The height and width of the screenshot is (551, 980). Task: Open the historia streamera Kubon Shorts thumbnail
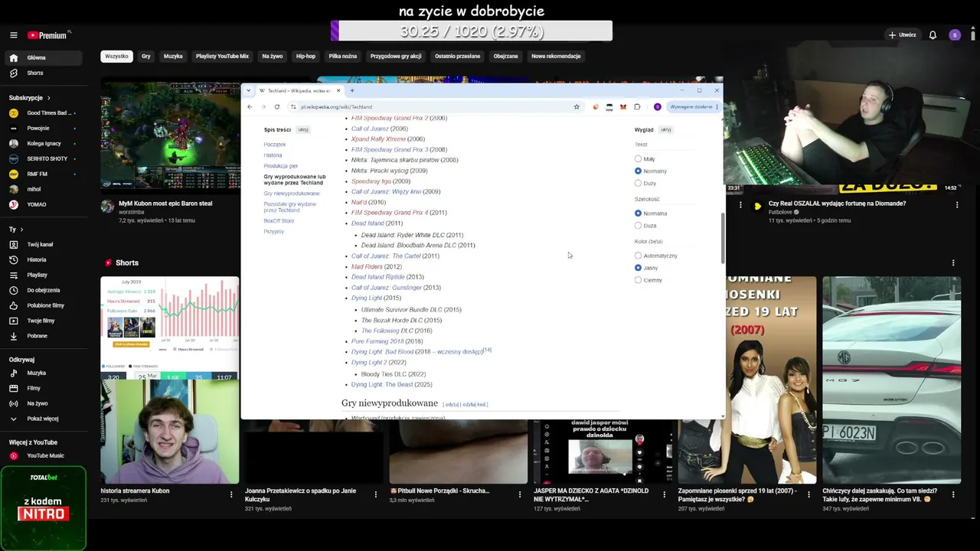pyautogui.click(x=170, y=381)
